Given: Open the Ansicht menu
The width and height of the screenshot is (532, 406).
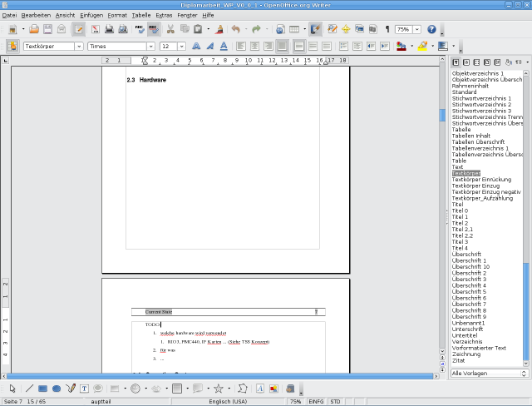Looking at the screenshot, I should click(65, 15).
